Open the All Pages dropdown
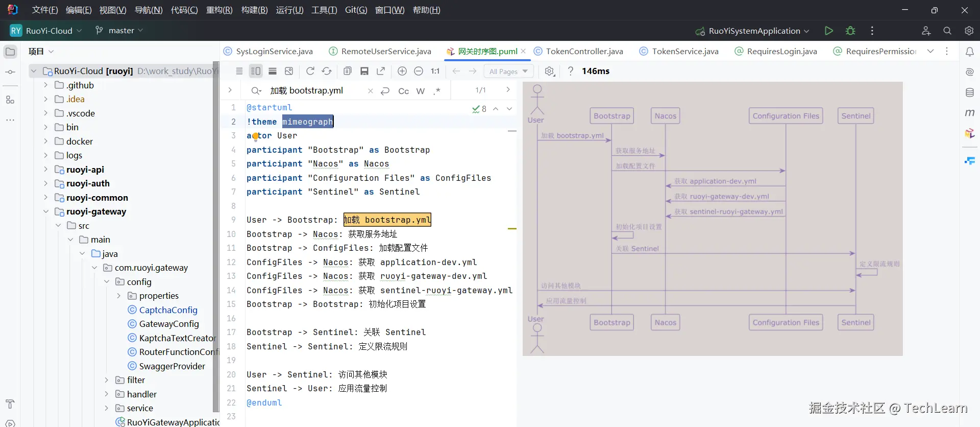 [x=509, y=72]
